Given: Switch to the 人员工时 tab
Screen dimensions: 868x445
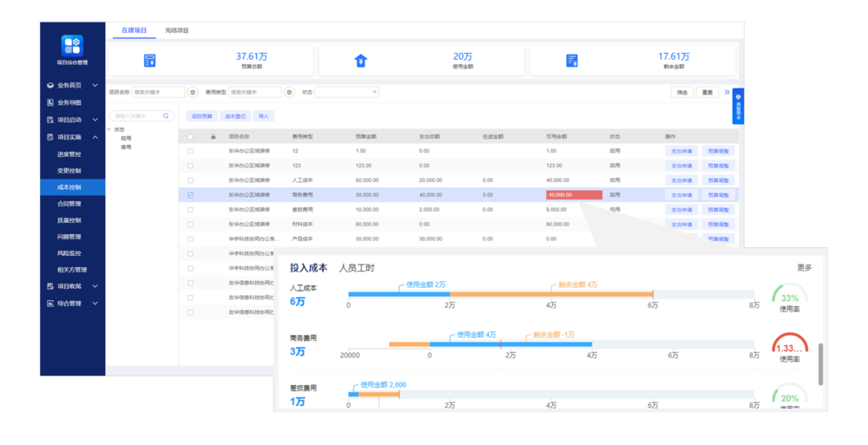Looking at the screenshot, I should pos(356,268).
